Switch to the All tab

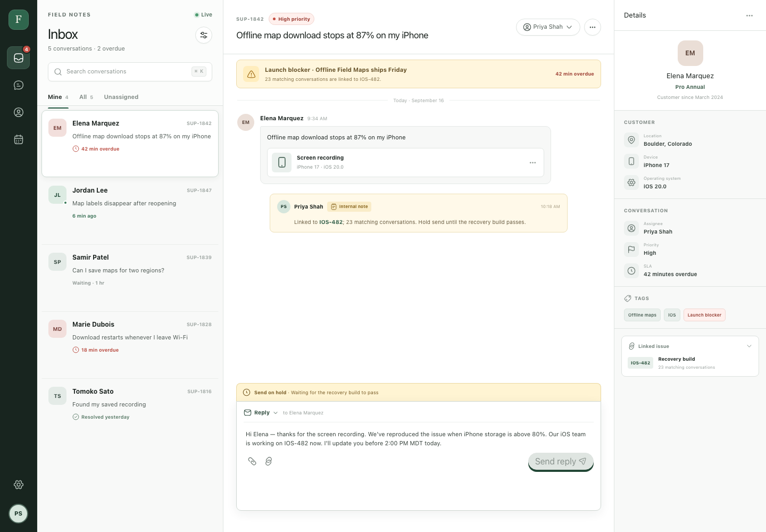click(x=86, y=97)
